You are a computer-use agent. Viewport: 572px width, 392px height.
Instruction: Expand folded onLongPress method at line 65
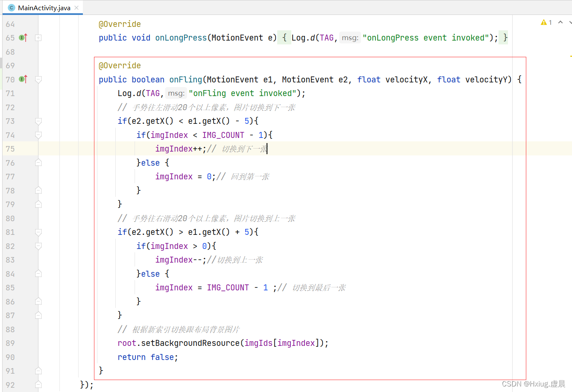(x=38, y=38)
